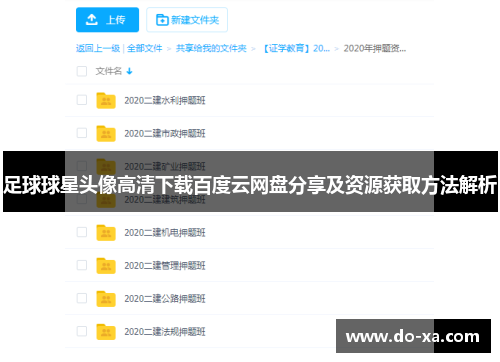Go back via 返回上一级 link
Image resolution: width=500 pixels, height=362 pixels.
[98, 48]
